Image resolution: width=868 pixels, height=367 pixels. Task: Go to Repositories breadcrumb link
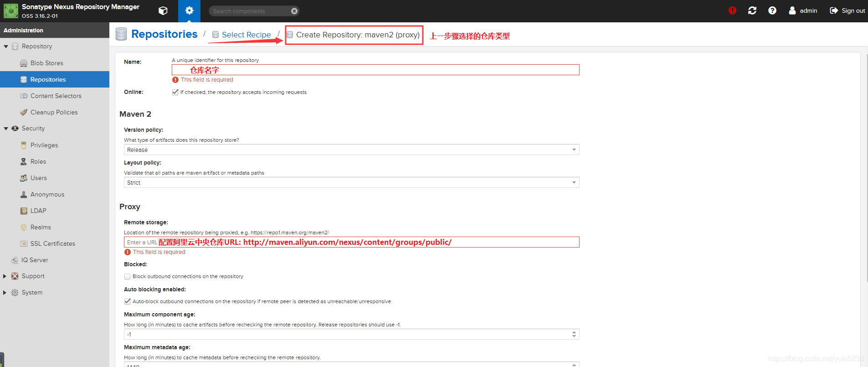point(164,34)
